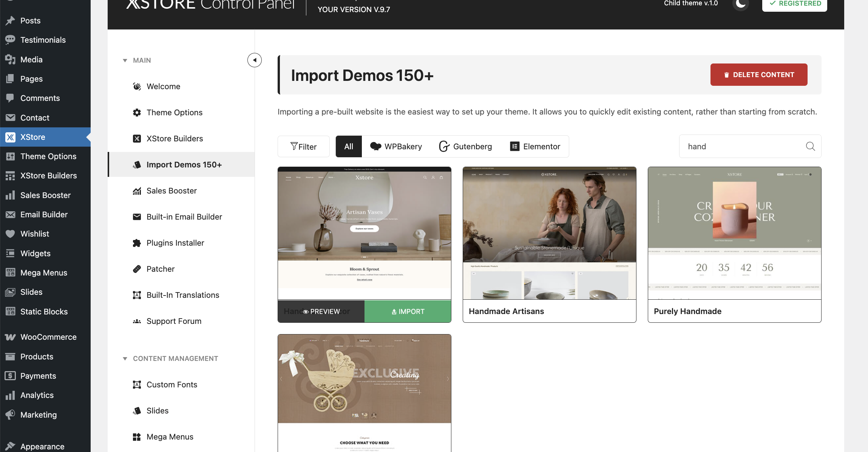The height and width of the screenshot is (452, 868).
Task: Open Theme Options gear icon in panel
Action: click(137, 113)
